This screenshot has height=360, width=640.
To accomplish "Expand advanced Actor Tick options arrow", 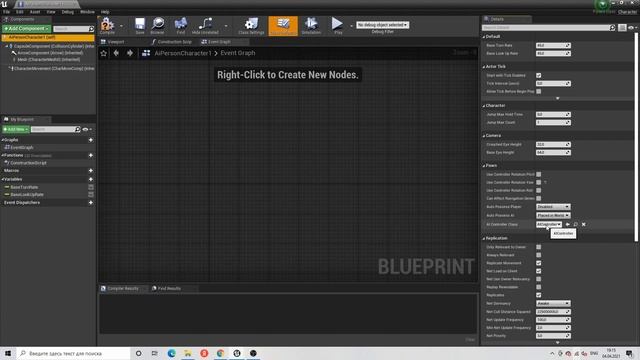I will click(558, 98).
